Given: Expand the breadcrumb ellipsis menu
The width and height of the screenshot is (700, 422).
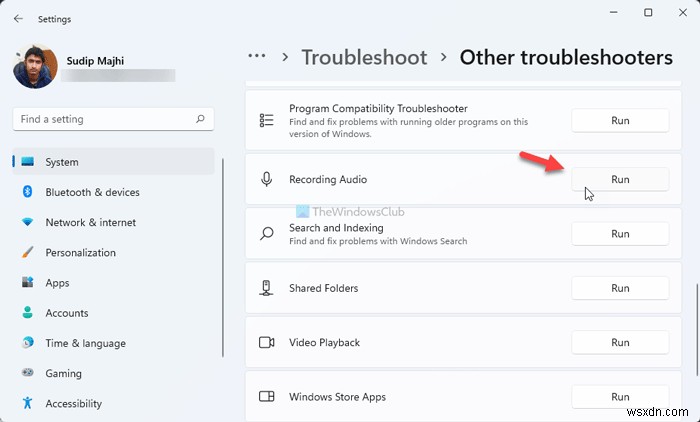Looking at the screenshot, I should point(257,58).
